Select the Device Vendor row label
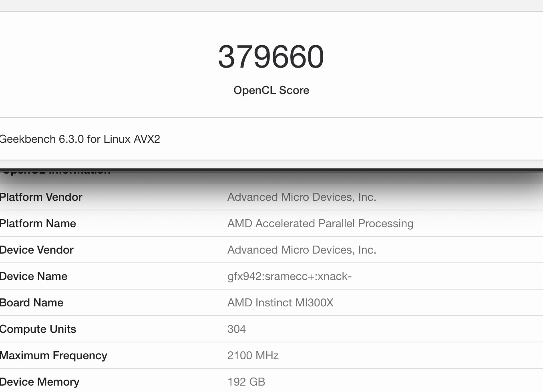543x392 pixels. 36,250
